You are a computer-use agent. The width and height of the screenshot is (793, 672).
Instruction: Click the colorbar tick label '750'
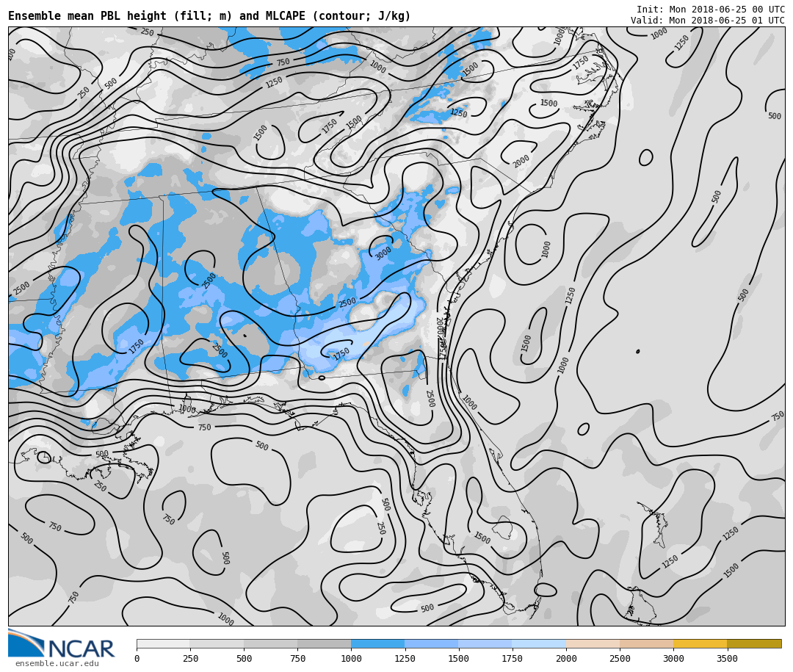click(x=297, y=658)
